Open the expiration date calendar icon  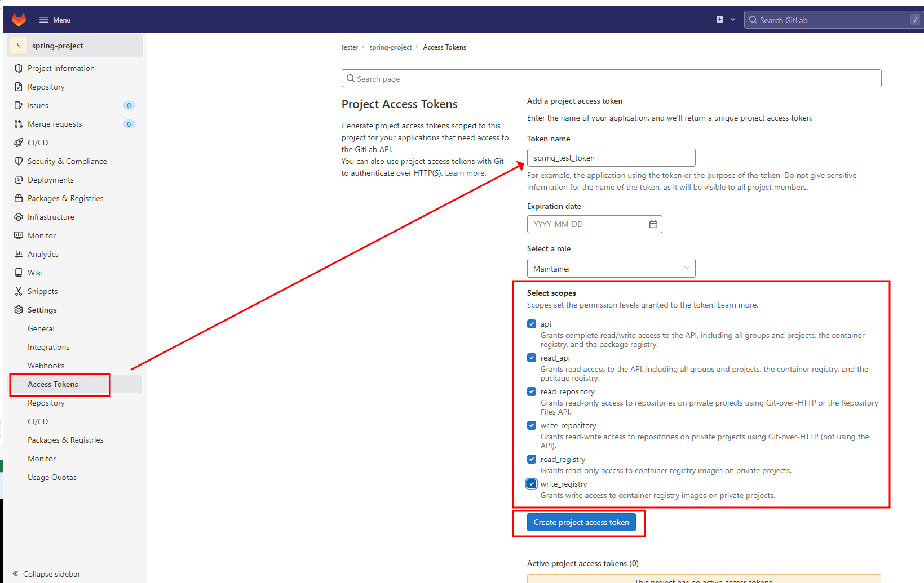653,224
